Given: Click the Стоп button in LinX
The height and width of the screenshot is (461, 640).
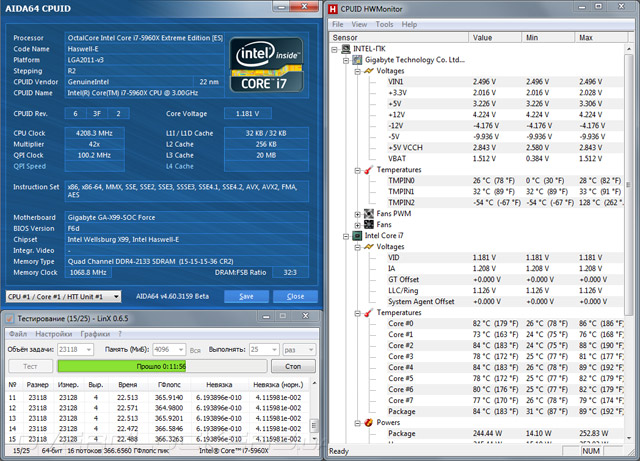Looking at the screenshot, I should [293, 366].
